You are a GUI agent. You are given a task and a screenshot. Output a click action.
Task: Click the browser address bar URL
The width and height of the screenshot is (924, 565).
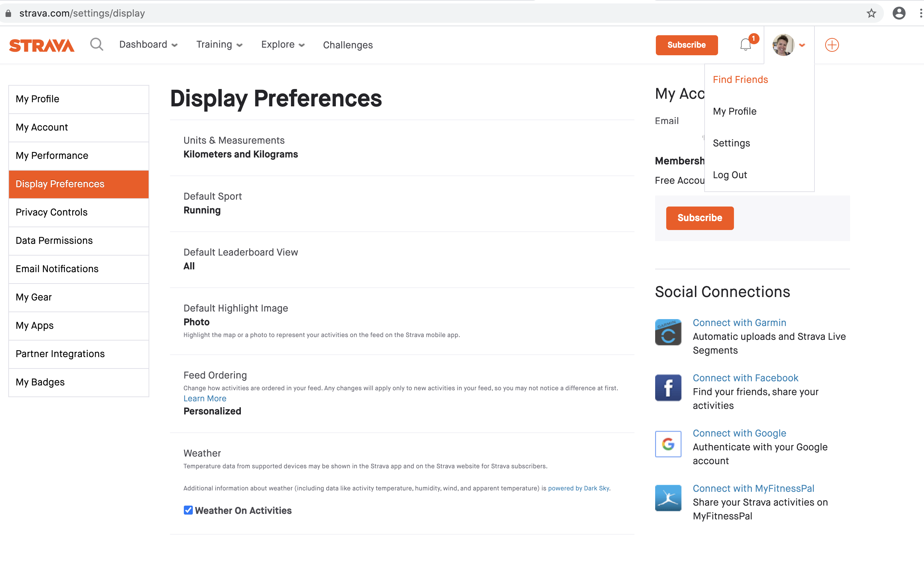82,13
